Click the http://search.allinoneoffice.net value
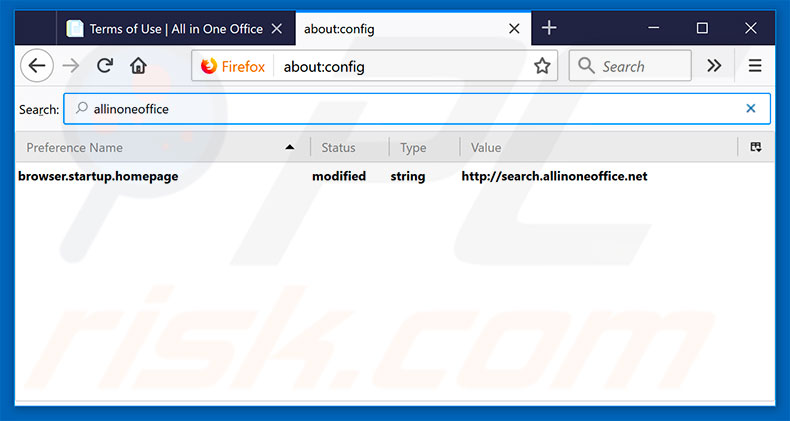 click(x=554, y=176)
